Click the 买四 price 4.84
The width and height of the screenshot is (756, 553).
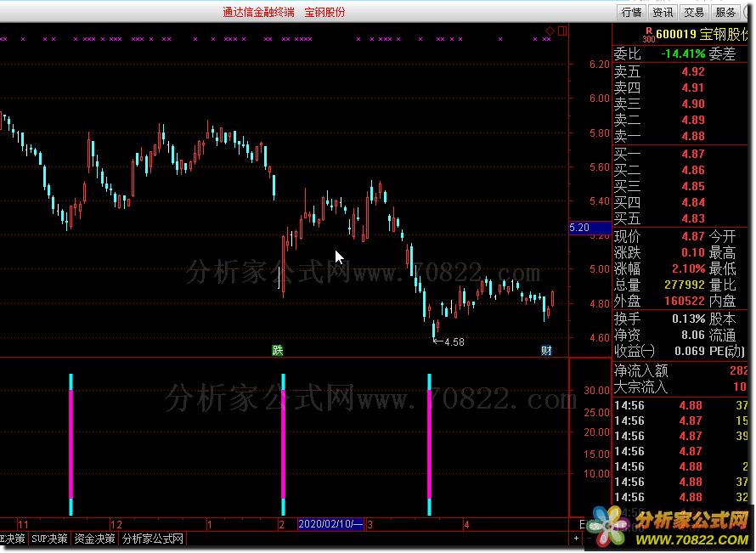point(693,202)
